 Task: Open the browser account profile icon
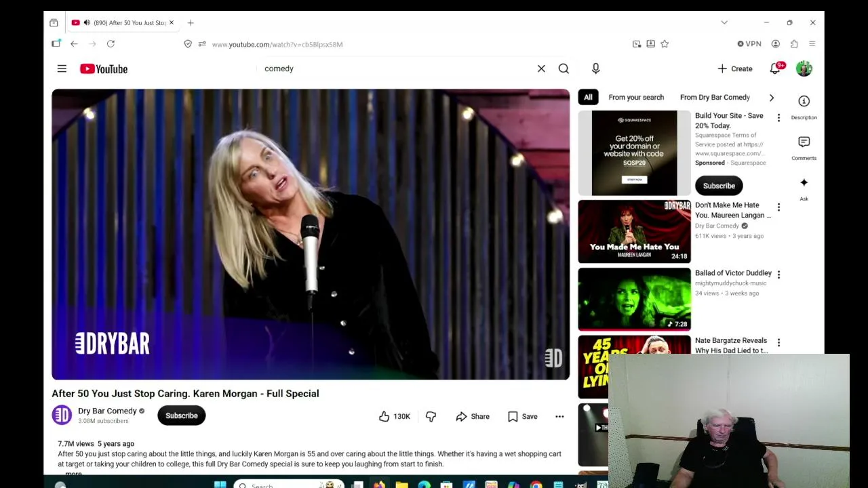[x=776, y=44]
